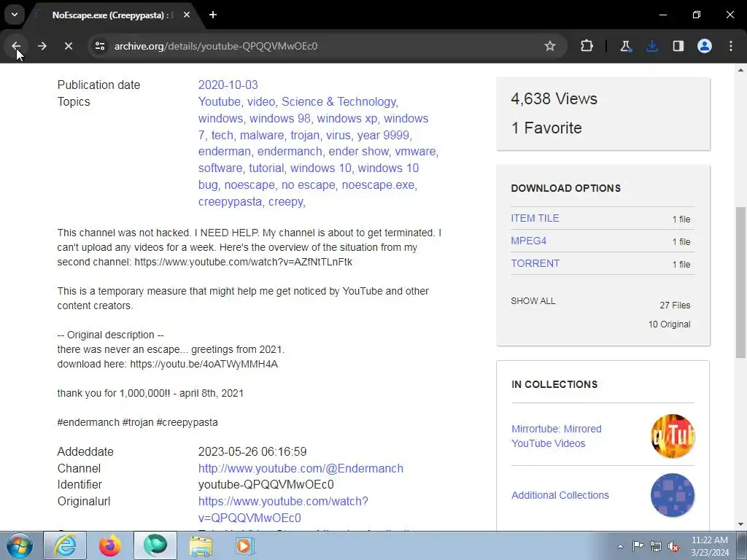Click SHOW ALL download files
747x560 pixels.
(533, 301)
